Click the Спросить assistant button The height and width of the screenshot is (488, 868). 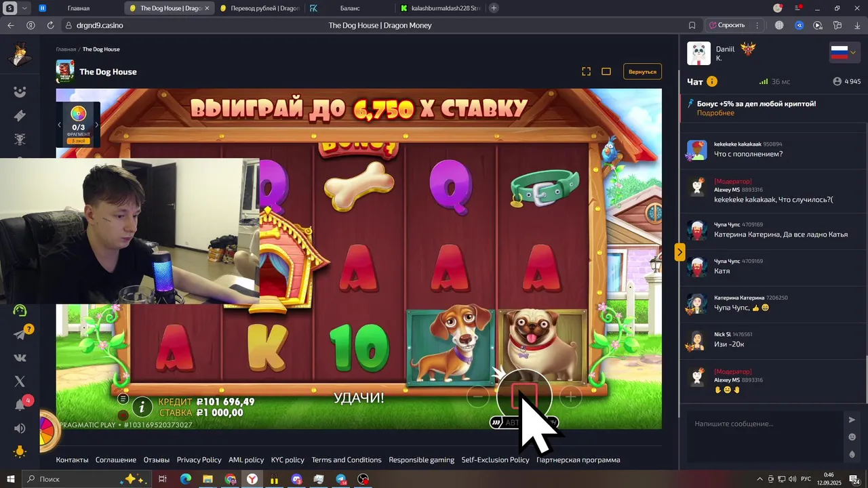727,25
